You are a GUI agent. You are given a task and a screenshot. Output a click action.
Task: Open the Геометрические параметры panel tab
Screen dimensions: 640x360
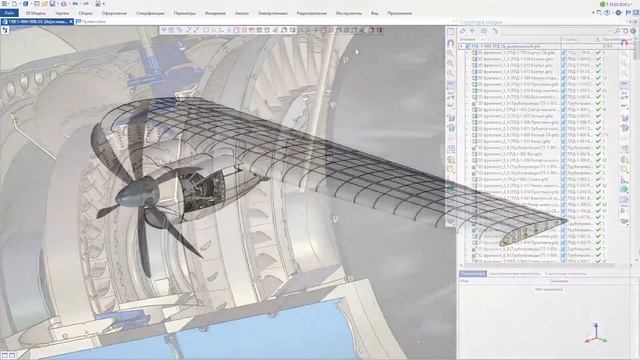[514, 273]
